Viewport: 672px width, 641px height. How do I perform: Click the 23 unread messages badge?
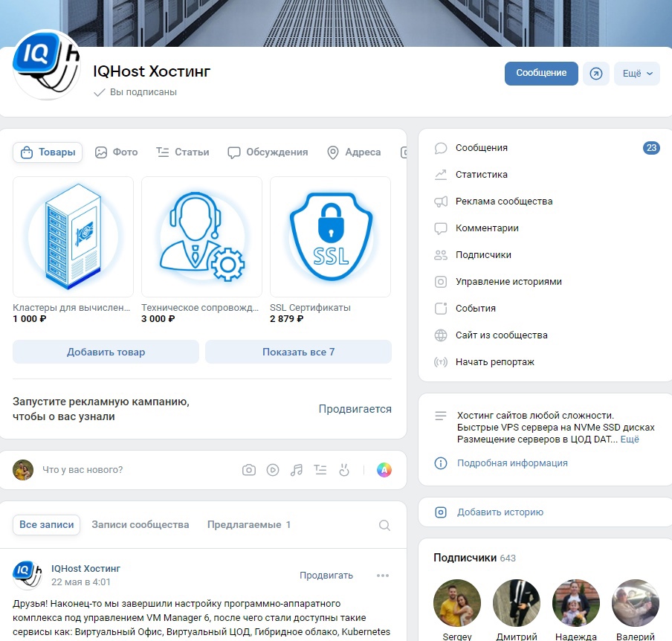[x=651, y=148]
